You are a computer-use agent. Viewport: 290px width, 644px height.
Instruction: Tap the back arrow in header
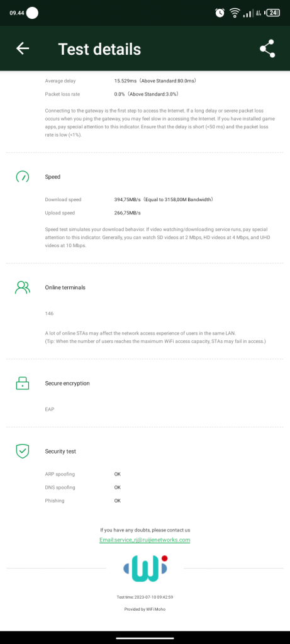click(x=23, y=48)
